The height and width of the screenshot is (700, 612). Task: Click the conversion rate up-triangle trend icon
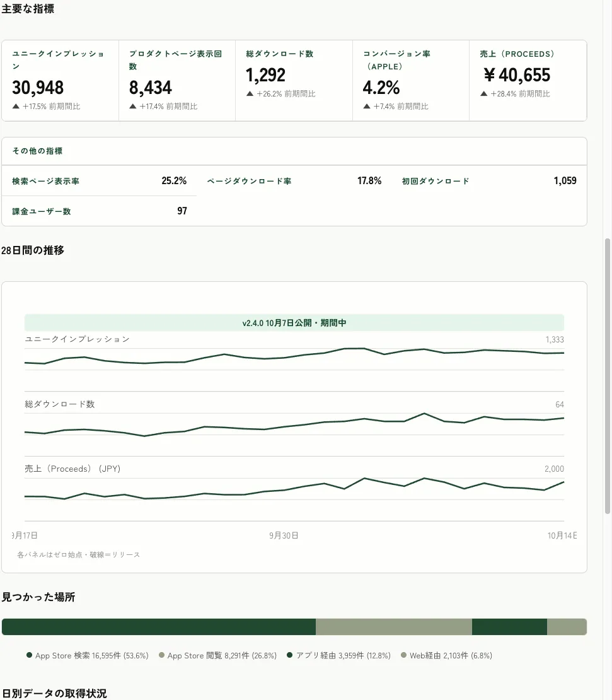367,106
